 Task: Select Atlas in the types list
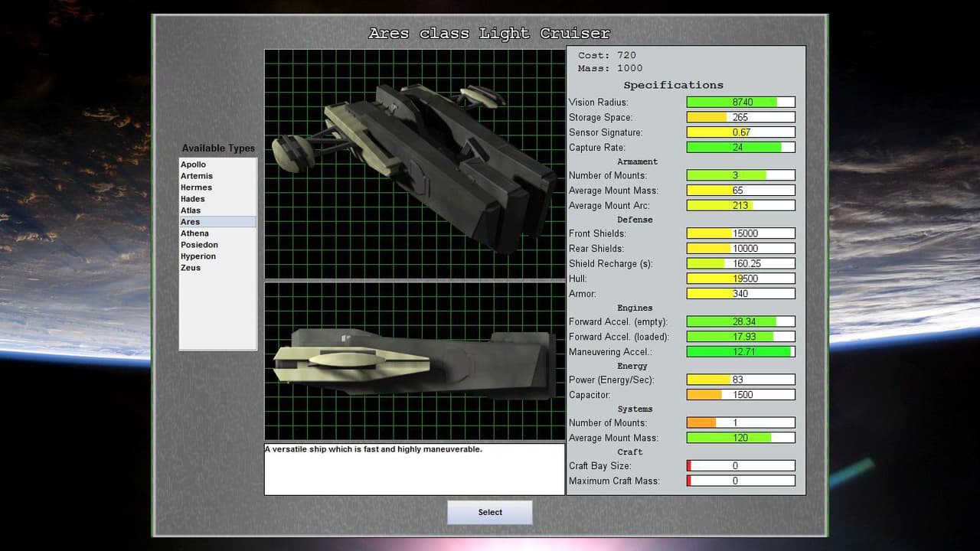pyautogui.click(x=217, y=210)
